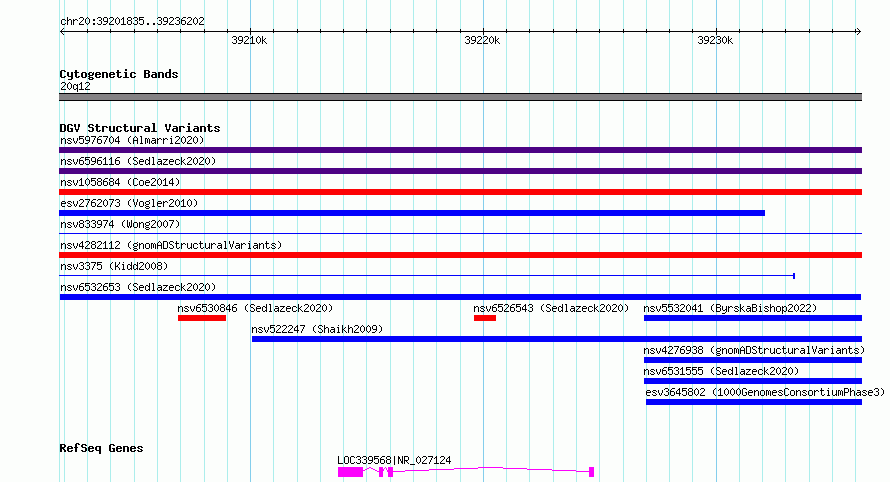890x482 pixels.
Task: Click the DGV Structural Variants track title
Action: pyautogui.click(x=140, y=128)
